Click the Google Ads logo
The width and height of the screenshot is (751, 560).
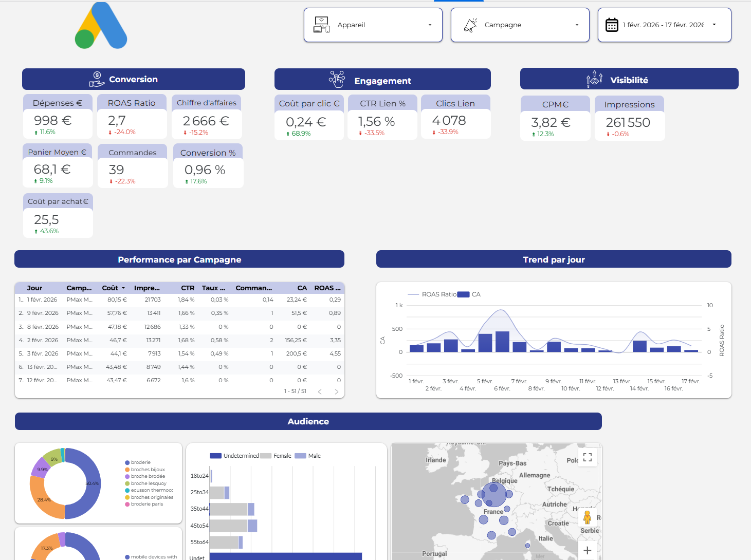point(101,26)
